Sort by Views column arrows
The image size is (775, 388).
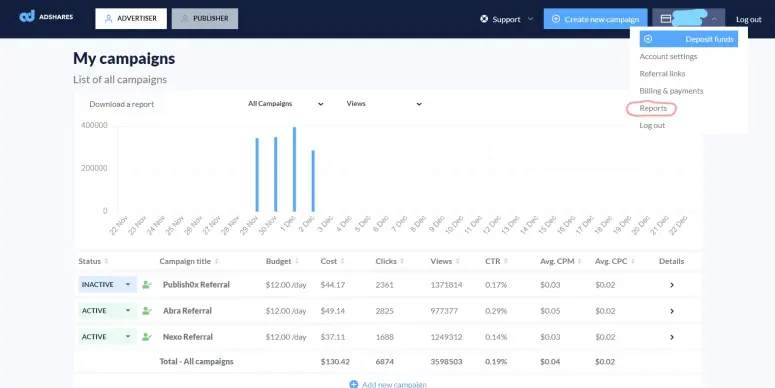click(457, 261)
